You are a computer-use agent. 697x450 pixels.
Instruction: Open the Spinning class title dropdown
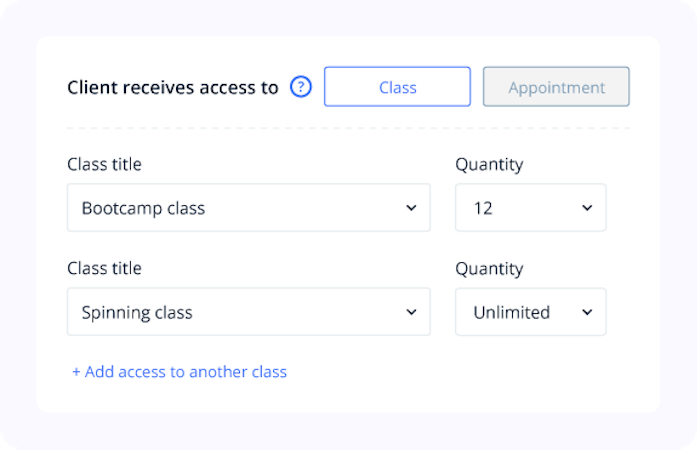(248, 312)
